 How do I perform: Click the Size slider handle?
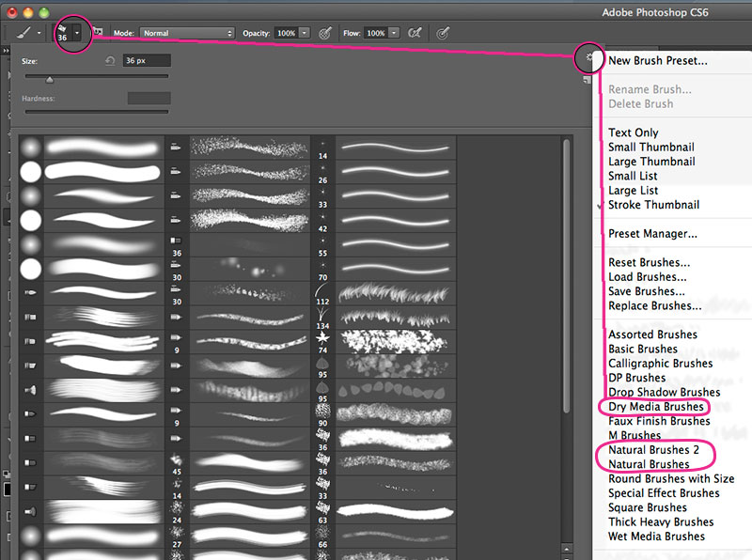50,80
